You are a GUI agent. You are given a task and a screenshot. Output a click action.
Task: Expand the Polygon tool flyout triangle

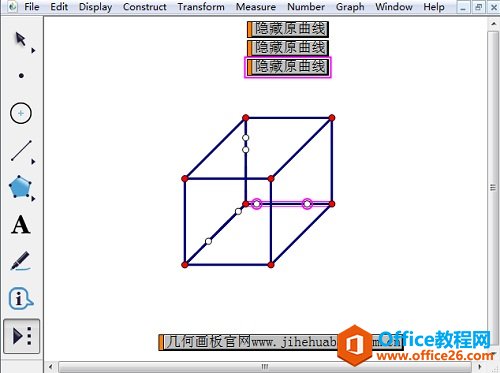point(33,199)
